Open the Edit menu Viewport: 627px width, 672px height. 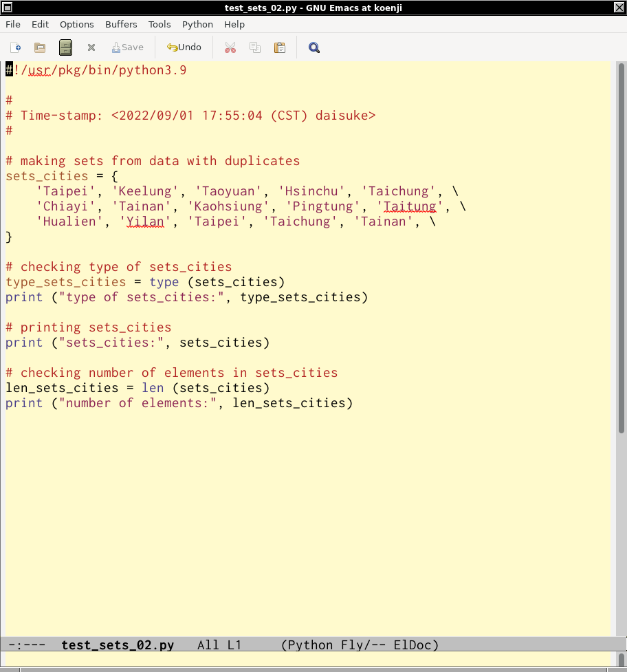point(41,24)
